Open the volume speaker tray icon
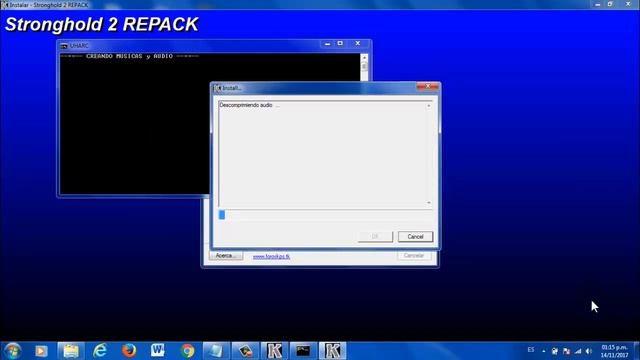Viewport: 640px width, 360px height. (x=589, y=351)
